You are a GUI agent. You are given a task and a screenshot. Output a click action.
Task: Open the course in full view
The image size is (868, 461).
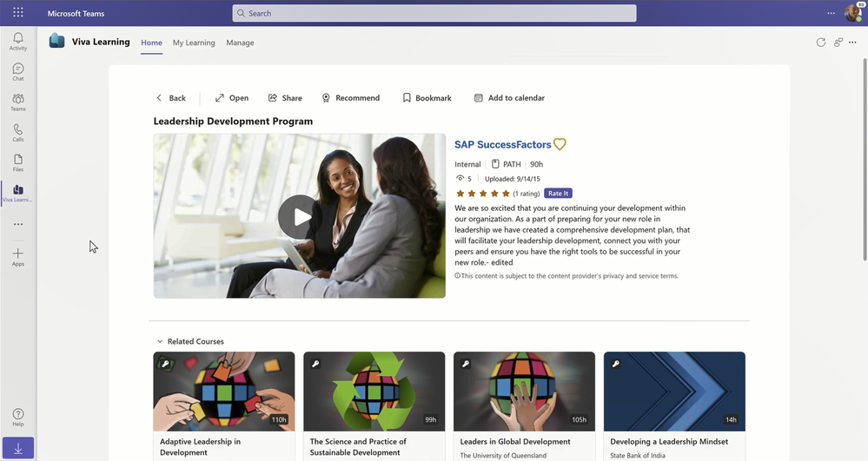(232, 98)
